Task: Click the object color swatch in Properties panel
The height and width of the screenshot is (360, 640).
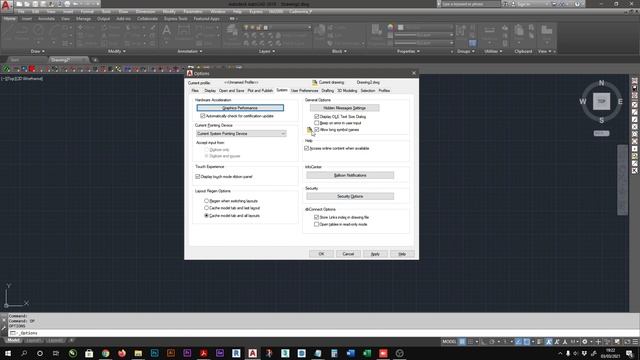Action: [x=400, y=27]
